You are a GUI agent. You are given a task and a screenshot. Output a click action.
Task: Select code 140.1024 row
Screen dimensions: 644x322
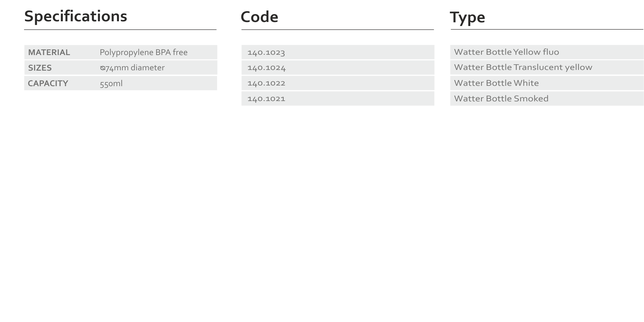338,68
